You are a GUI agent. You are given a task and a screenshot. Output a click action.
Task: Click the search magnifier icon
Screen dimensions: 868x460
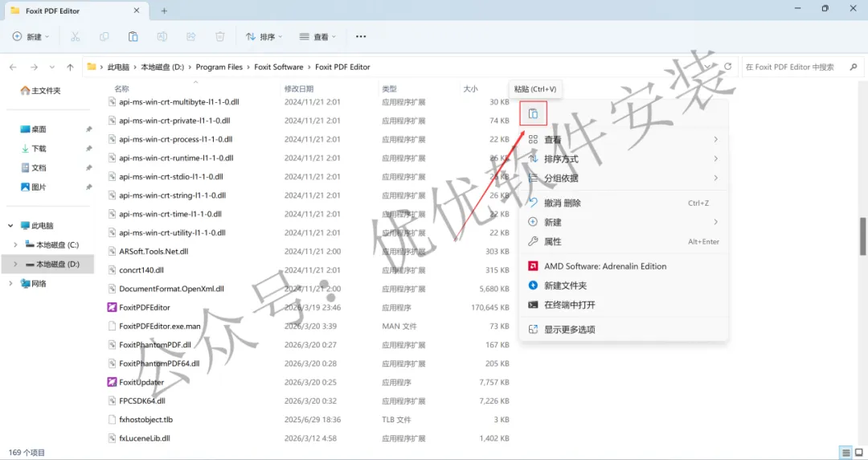point(854,67)
